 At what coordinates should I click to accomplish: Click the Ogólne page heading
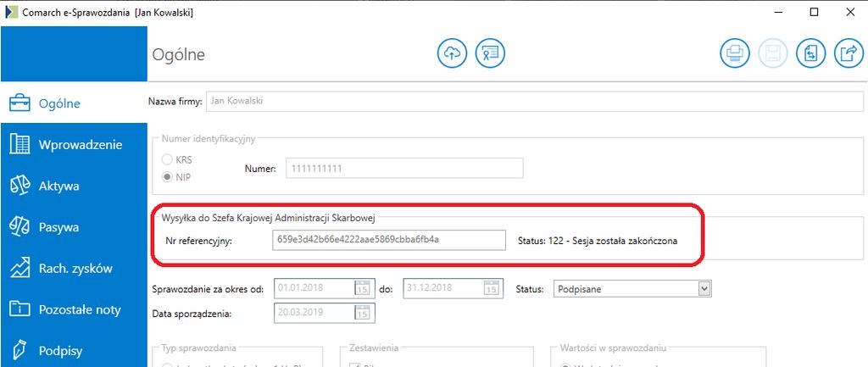click(178, 55)
